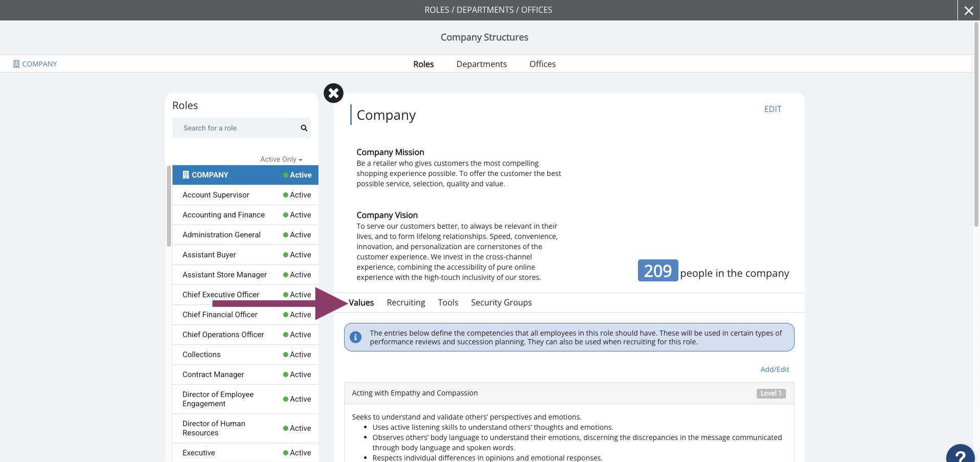Open the Active Only filter dropdown
The height and width of the screenshot is (462, 980).
pyautogui.click(x=281, y=159)
